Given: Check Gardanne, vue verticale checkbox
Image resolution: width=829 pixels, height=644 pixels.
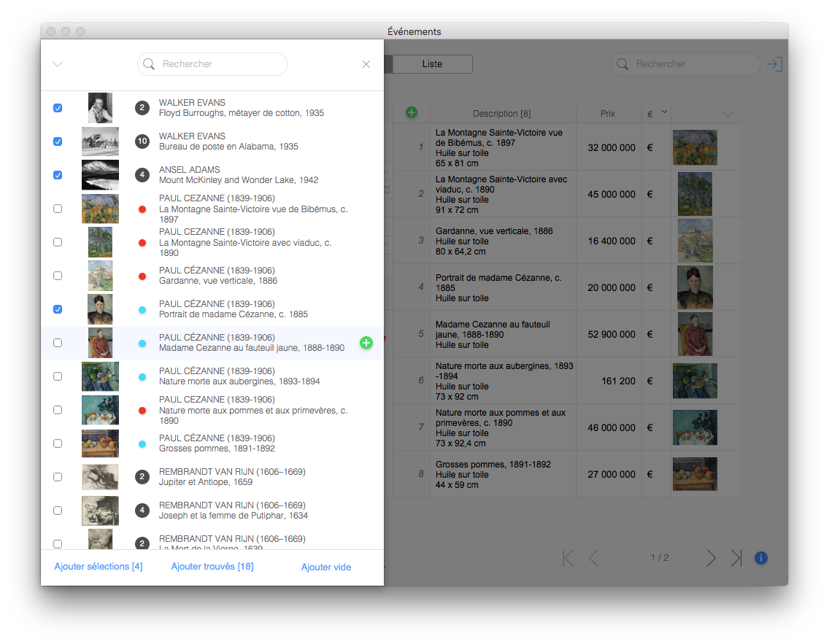Looking at the screenshot, I should [58, 276].
